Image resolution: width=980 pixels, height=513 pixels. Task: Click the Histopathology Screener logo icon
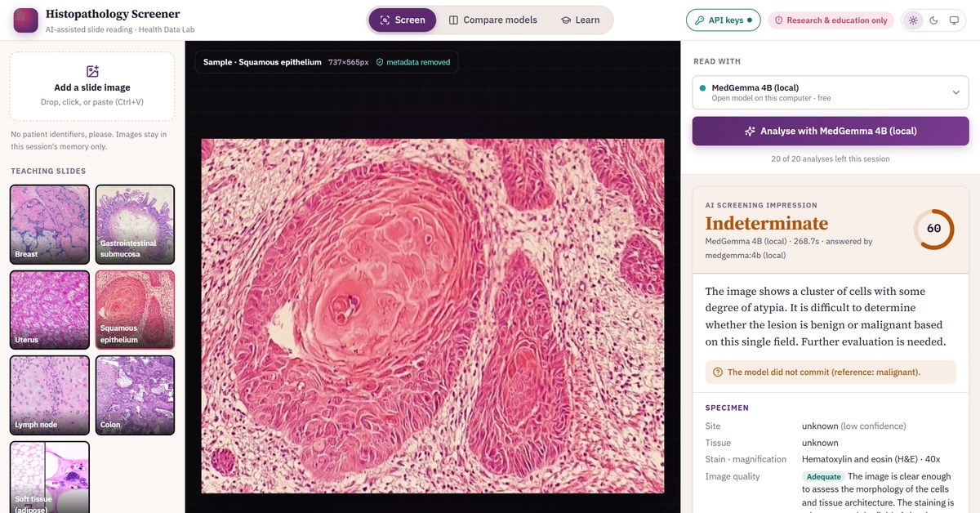(x=26, y=20)
